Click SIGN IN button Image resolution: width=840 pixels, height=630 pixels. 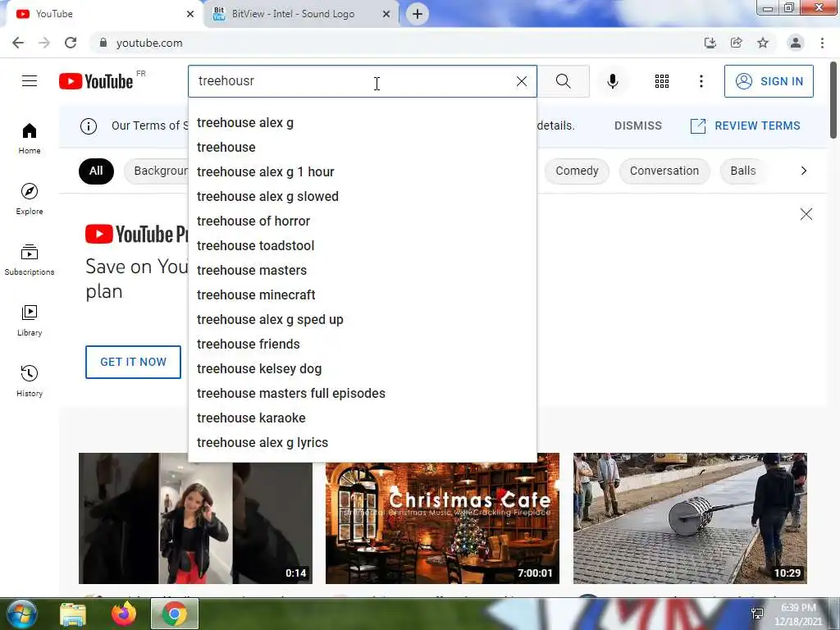(769, 81)
